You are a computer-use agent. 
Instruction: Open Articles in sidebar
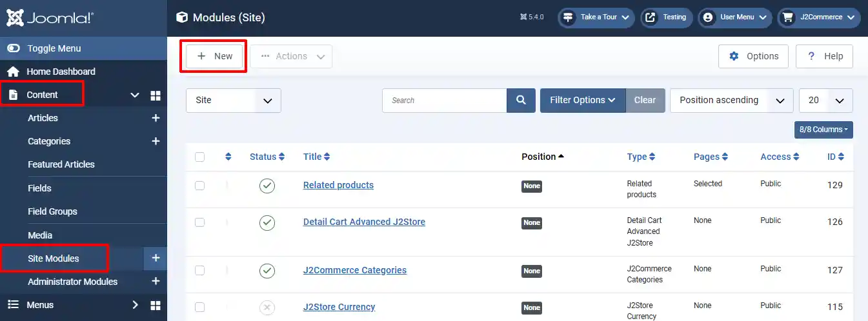pyautogui.click(x=43, y=118)
